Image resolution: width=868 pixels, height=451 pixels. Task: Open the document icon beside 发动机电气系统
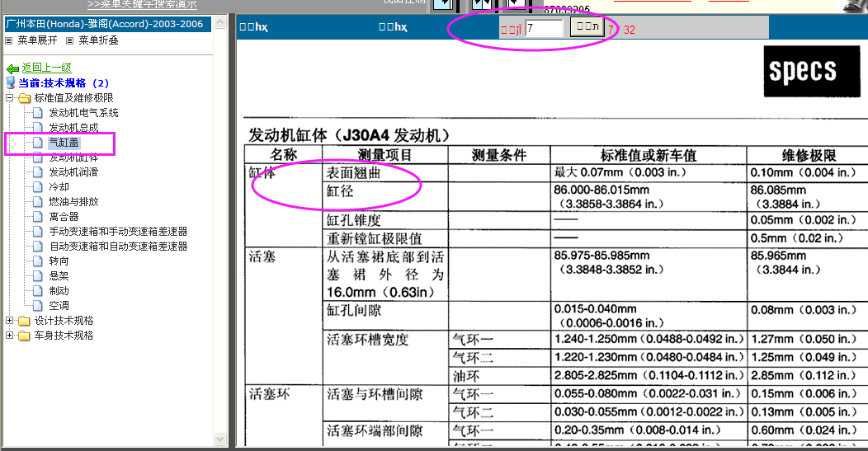click(x=38, y=113)
